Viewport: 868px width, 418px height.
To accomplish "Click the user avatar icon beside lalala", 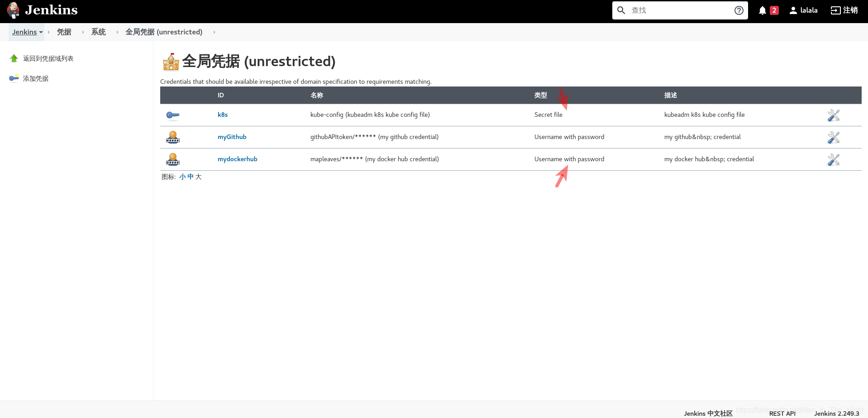I will [x=793, y=10].
